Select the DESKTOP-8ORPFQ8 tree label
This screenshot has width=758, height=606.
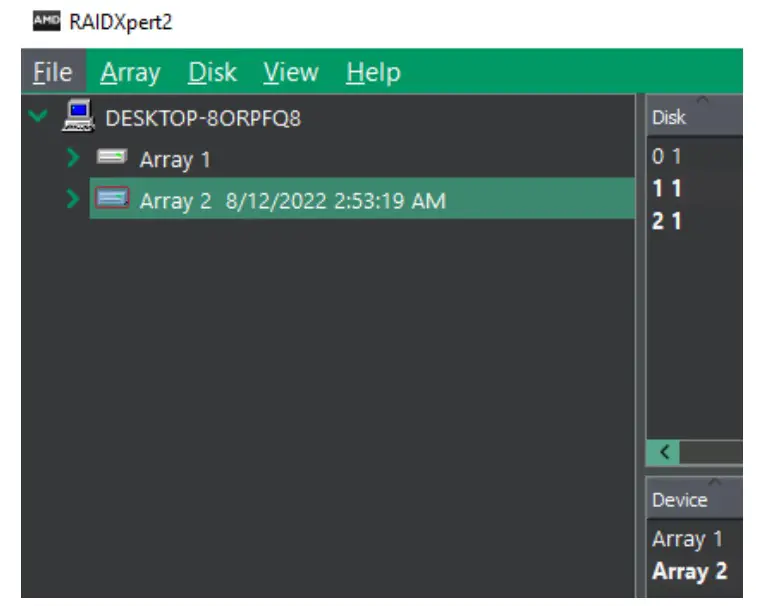(203, 118)
